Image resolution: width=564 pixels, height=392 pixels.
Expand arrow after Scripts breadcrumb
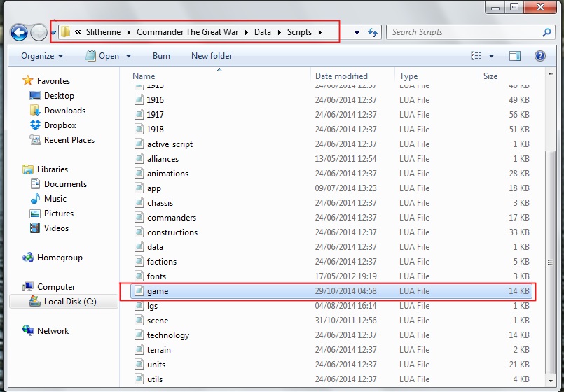point(319,32)
